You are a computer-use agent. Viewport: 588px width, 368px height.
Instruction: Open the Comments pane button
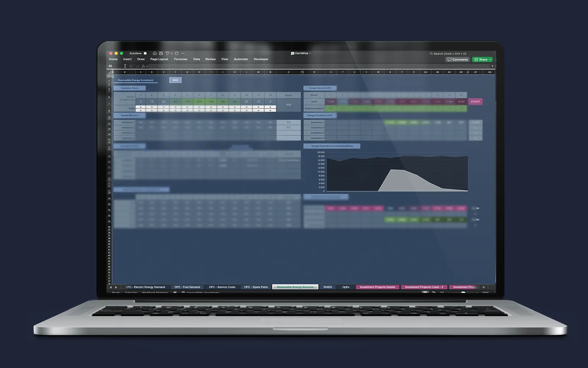pyautogui.click(x=458, y=59)
